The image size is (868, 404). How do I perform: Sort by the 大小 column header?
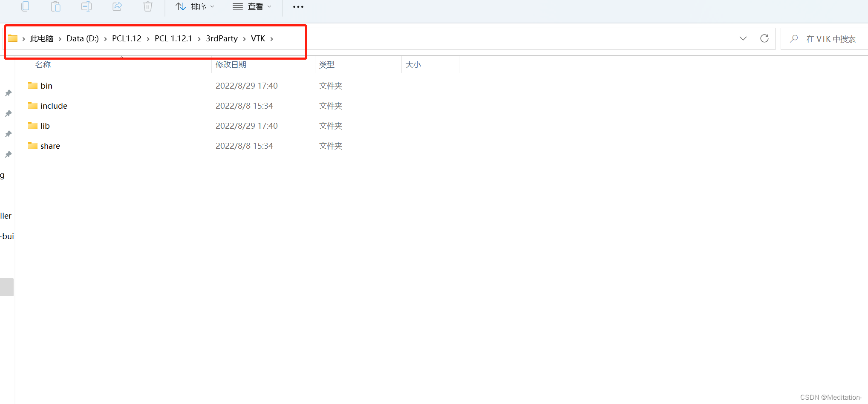pyautogui.click(x=413, y=64)
